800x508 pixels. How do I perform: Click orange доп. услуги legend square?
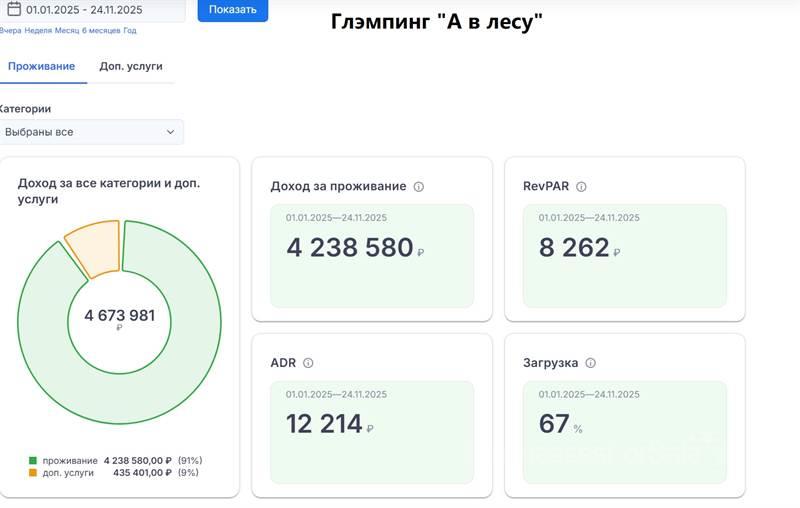coord(33,472)
